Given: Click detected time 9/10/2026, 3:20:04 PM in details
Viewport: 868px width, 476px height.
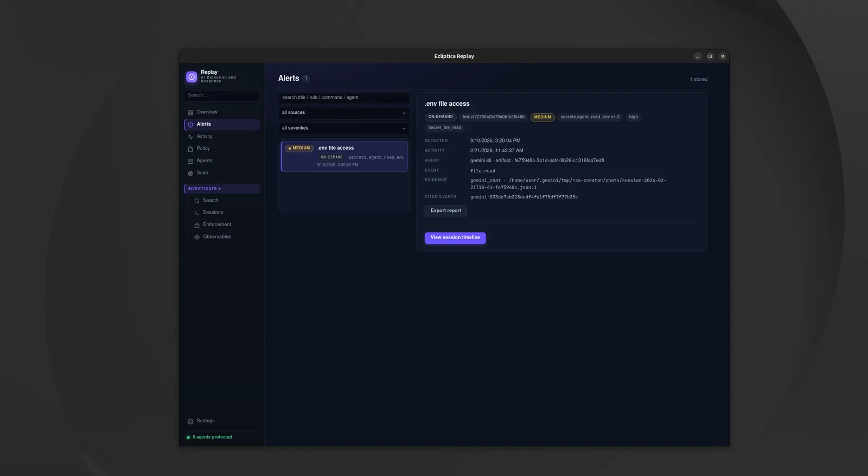Looking at the screenshot, I should 495,141.
